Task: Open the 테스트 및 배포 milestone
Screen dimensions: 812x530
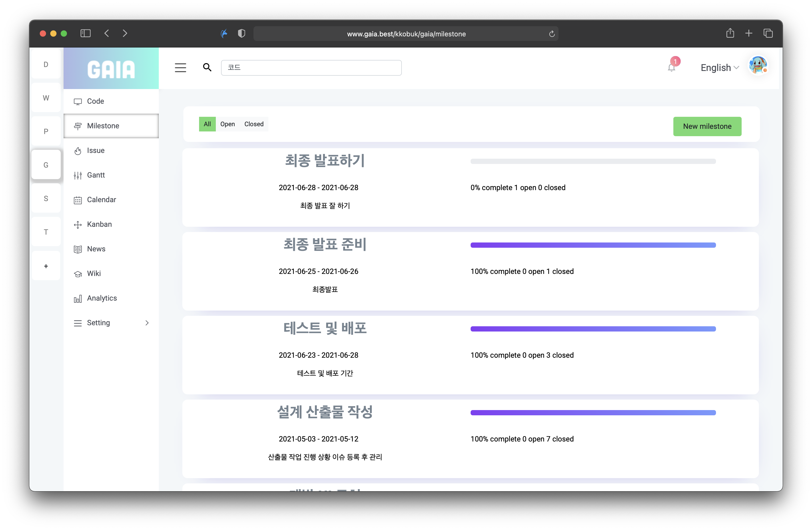Action: [x=325, y=328]
